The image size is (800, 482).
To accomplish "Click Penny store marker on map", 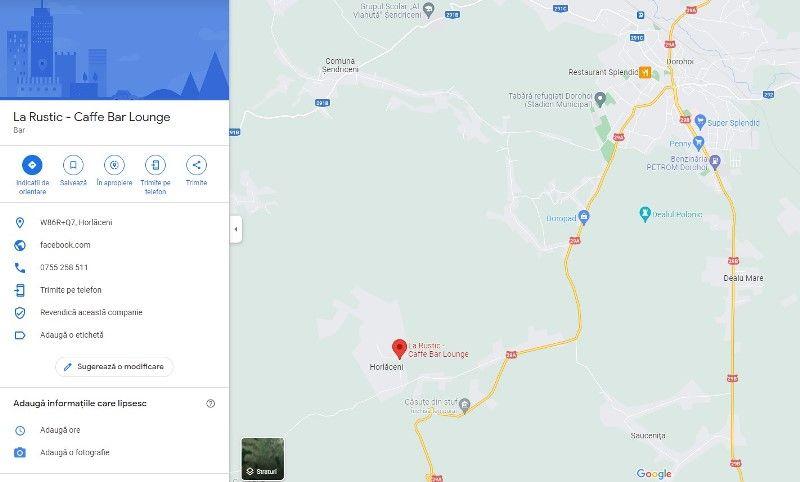I will tap(698, 142).
